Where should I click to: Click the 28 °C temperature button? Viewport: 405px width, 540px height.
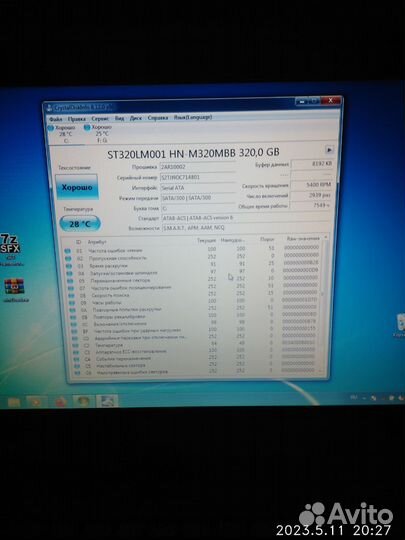click(x=80, y=224)
